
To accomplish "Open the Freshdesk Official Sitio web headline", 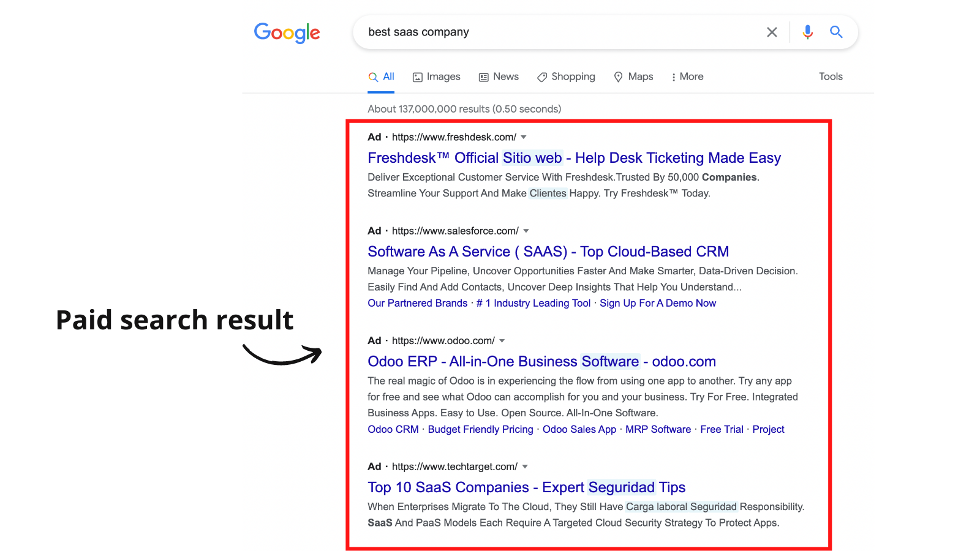I will coord(574,158).
